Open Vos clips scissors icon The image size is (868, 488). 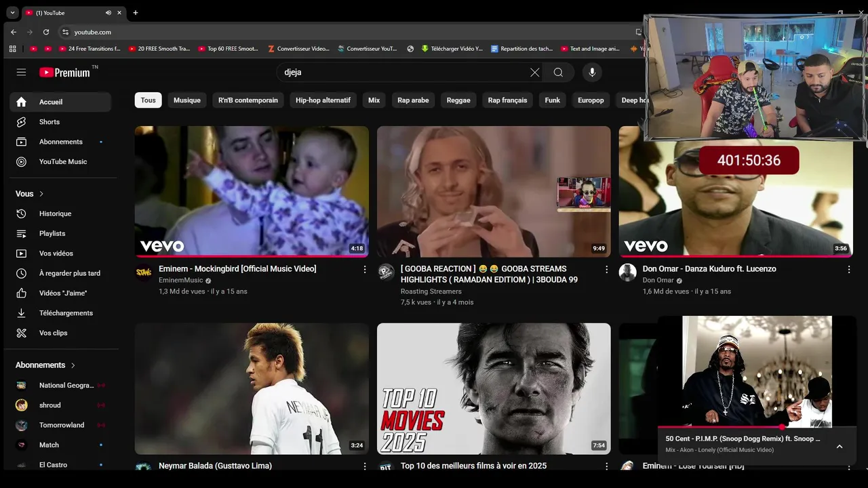pos(21,333)
